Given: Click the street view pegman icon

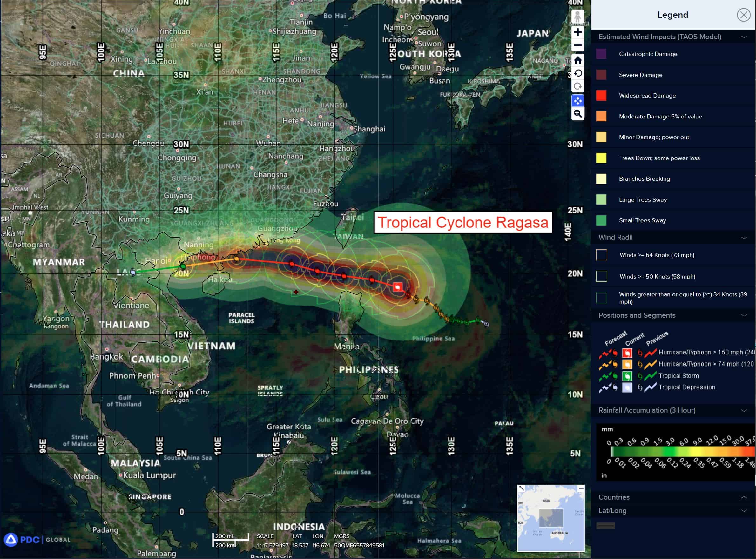Looking at the screenshot, I should pyautogui.click(x=578, y=16).
